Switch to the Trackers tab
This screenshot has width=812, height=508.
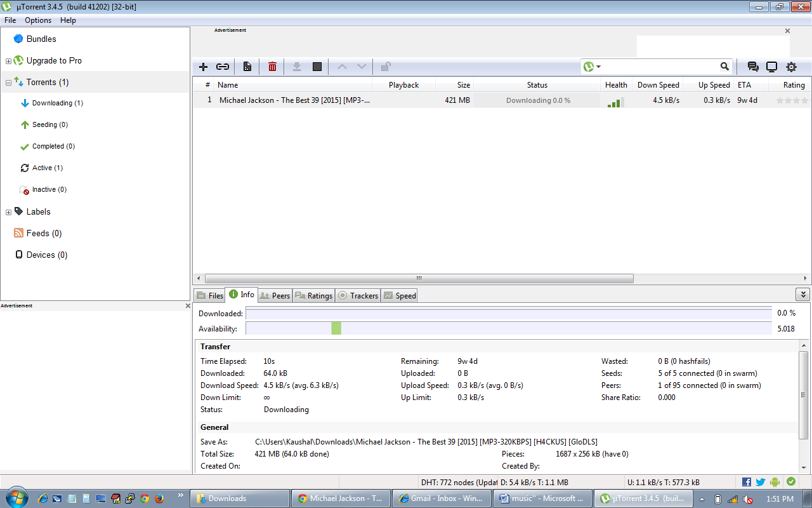(x=358, y=295)
